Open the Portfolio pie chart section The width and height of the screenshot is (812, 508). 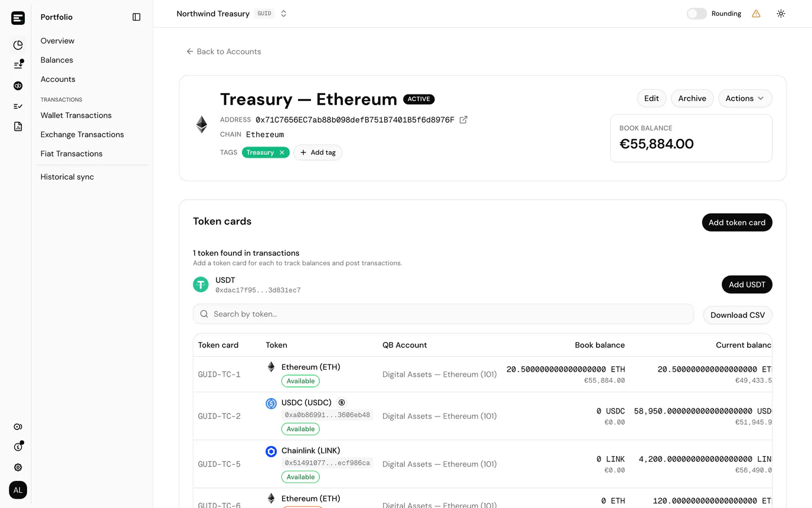tap(18, 45)
